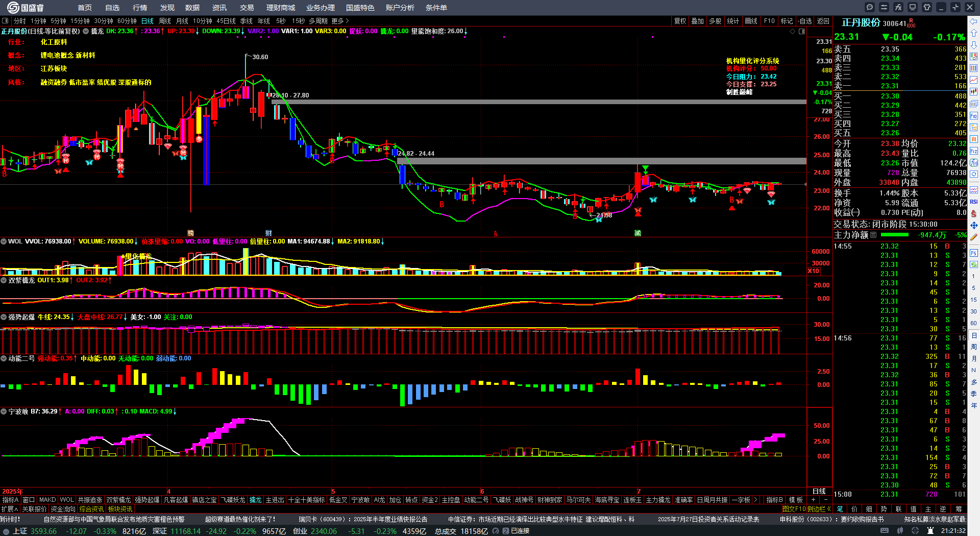Click the crosshair target icon in status bar
Viewport: 980px width, 536px height.
pyautogui.click(x=914, y=531)
